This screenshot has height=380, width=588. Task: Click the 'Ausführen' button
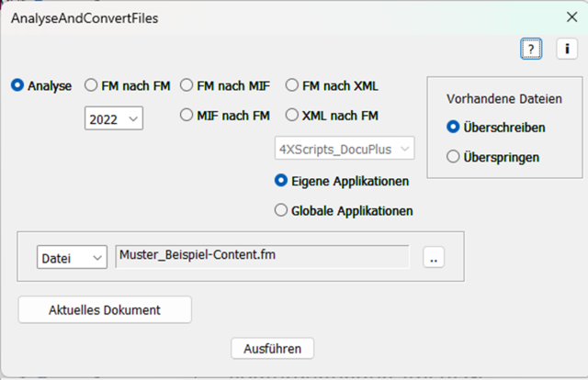pos(273,348)
